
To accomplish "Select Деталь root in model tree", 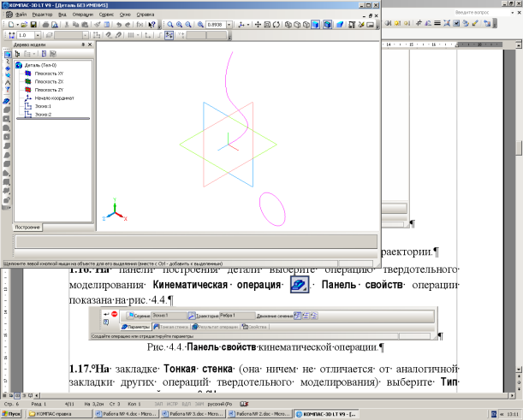I will coord(40,65).
